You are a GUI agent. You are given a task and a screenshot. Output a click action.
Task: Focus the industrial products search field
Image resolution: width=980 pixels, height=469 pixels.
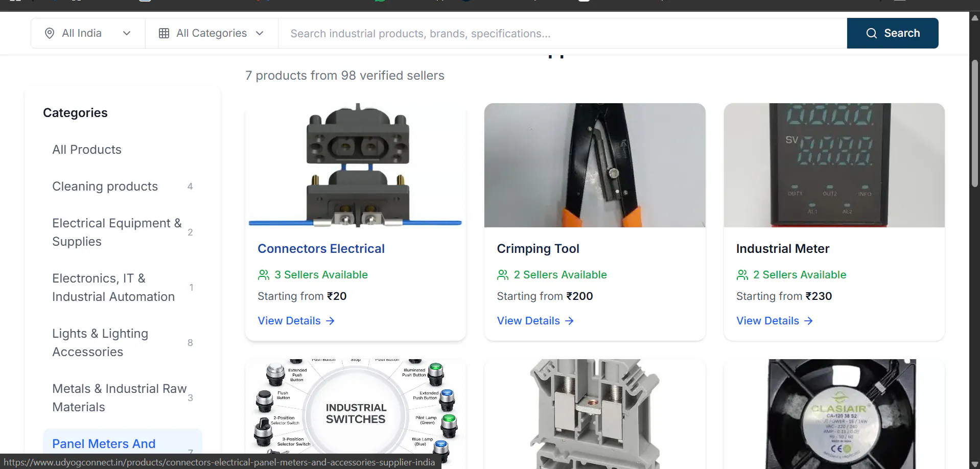pyautogui.click(x=563, y=33)
